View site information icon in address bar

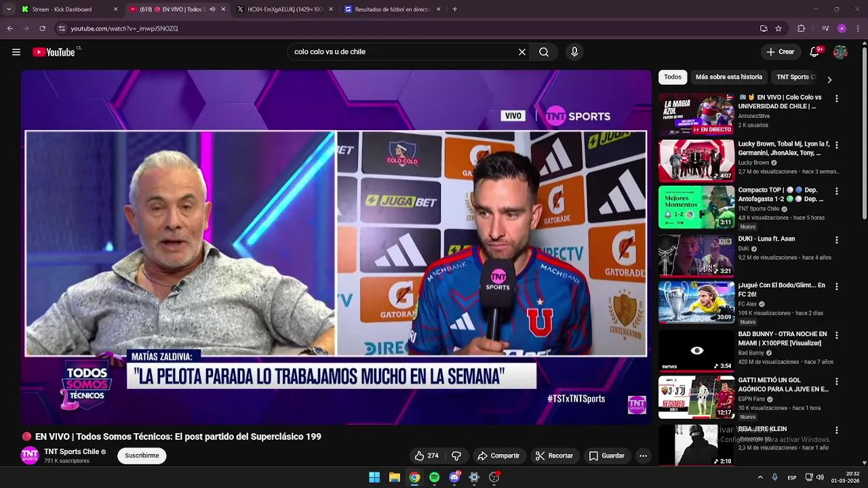pyautogui.click(x=62, y=28)
